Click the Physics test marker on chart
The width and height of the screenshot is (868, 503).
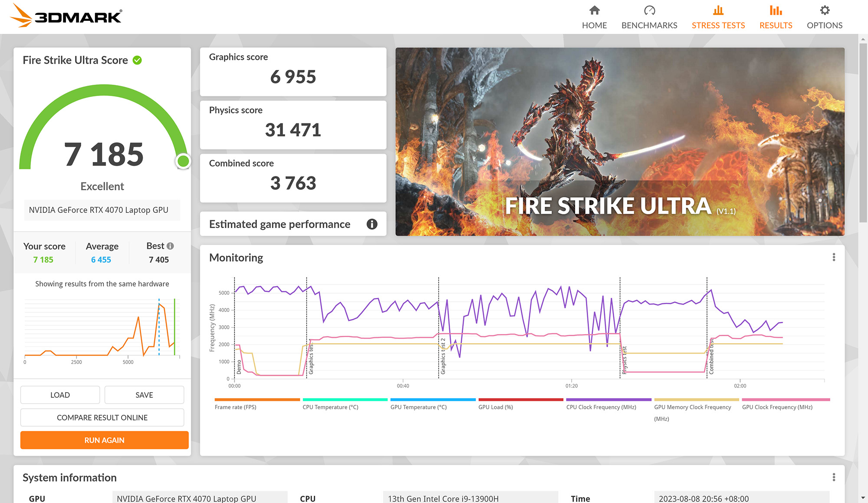click(625, 360)
